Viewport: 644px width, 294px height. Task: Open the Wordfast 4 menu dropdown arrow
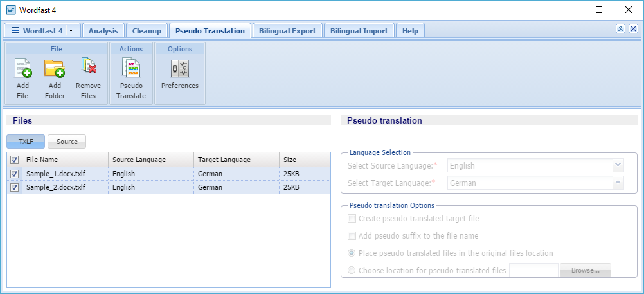71,31
